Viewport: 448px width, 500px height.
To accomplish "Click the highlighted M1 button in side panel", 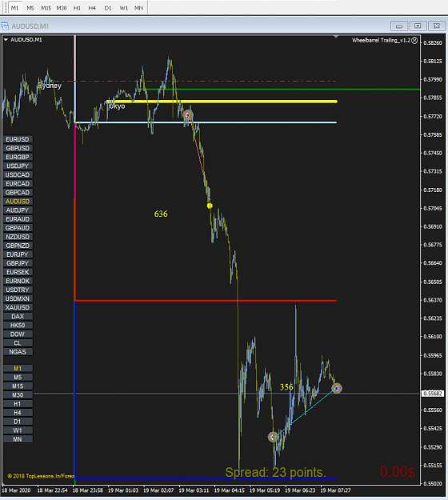I will 18,369.
